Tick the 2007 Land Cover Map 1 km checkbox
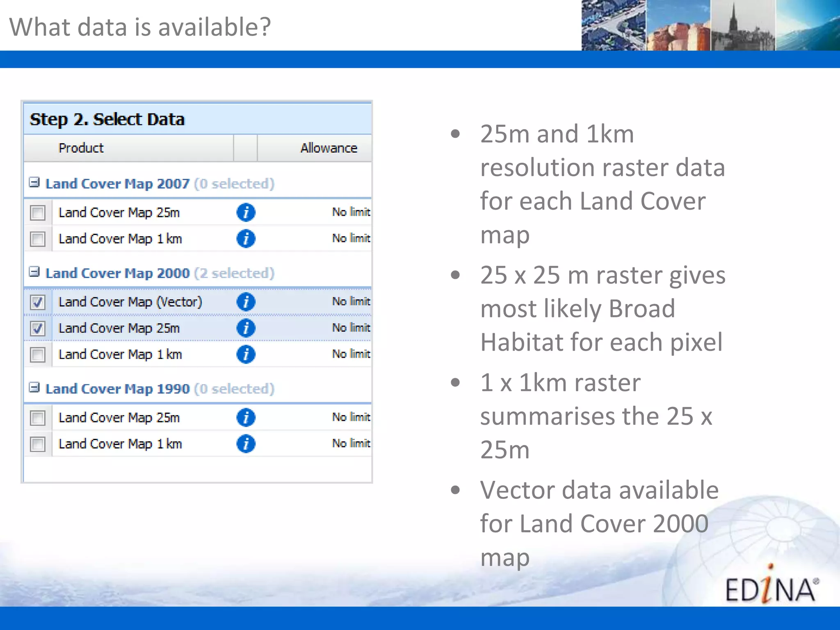Viewport: 840px width, 630px height. (x=38, y=239)
